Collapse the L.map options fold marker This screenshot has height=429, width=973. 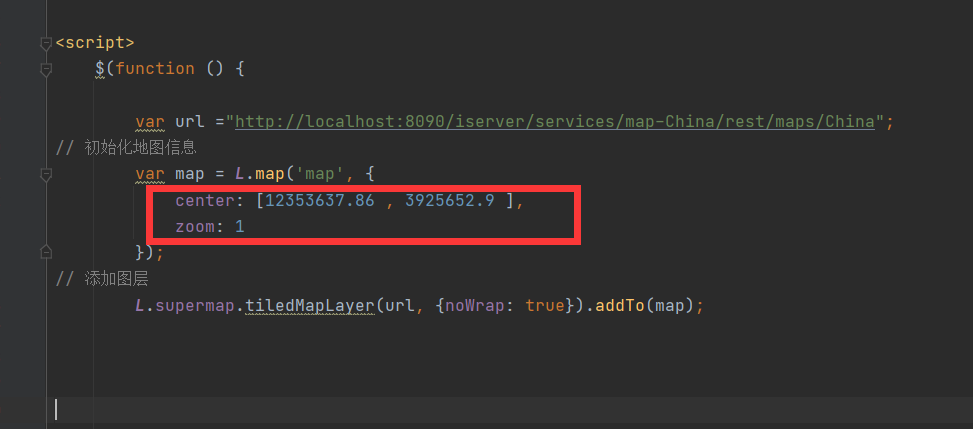point(45,174)
